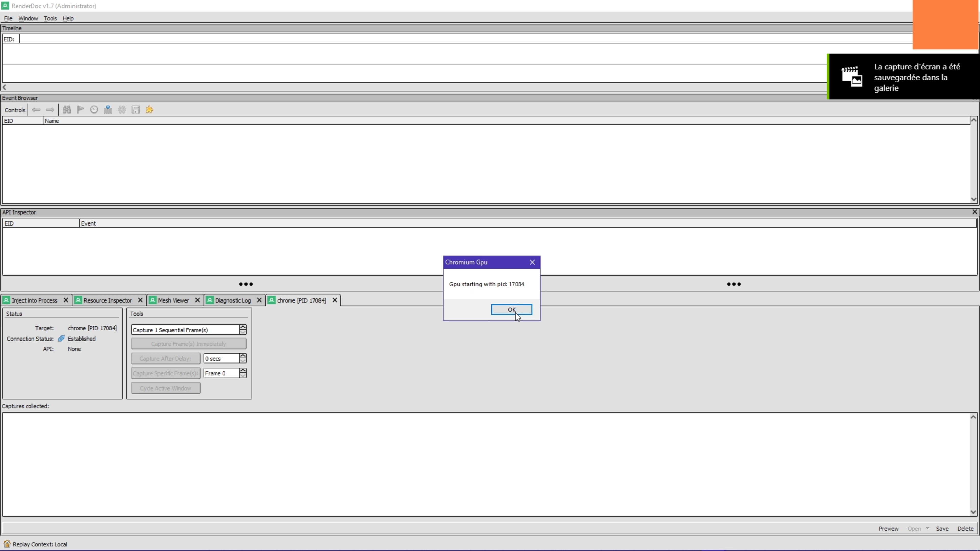Close the Inject into Process tab

pyautogui.click(x=65, y=300)
